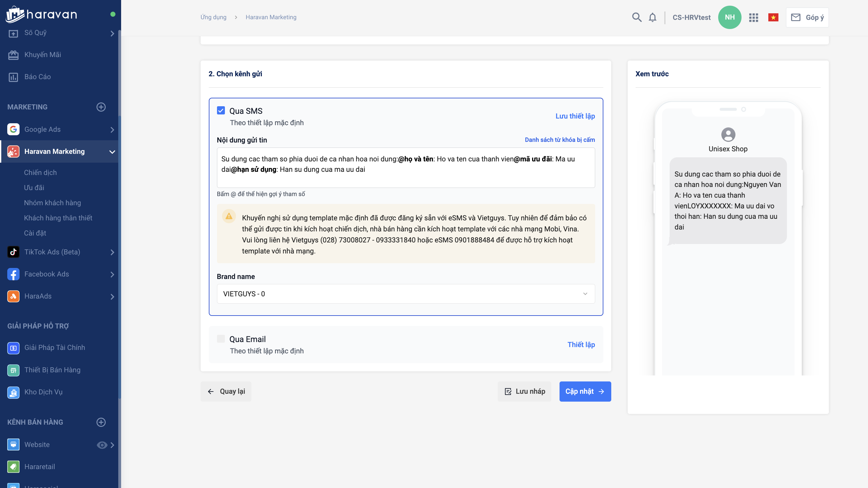This screenshot has height=488, width=868.
Task: Open Brand name VIETGUYS - 0 dropdown
Action: pyautogui.click(x=406, y=294)
